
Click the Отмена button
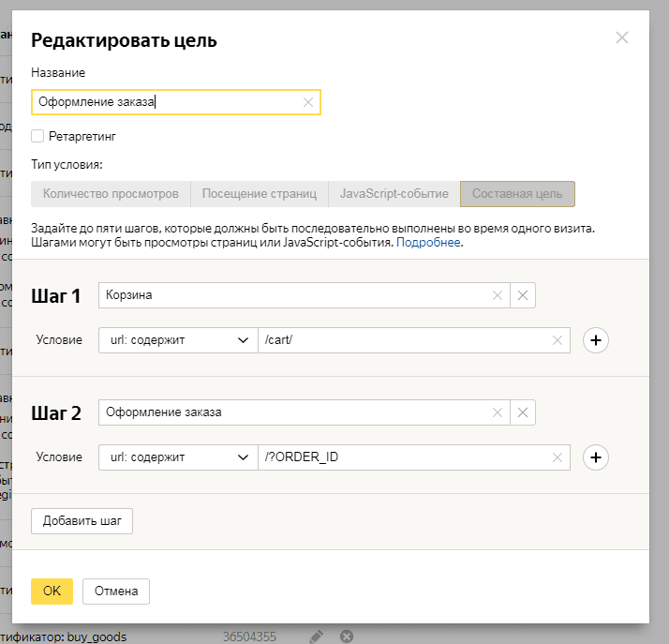(116, 592)
